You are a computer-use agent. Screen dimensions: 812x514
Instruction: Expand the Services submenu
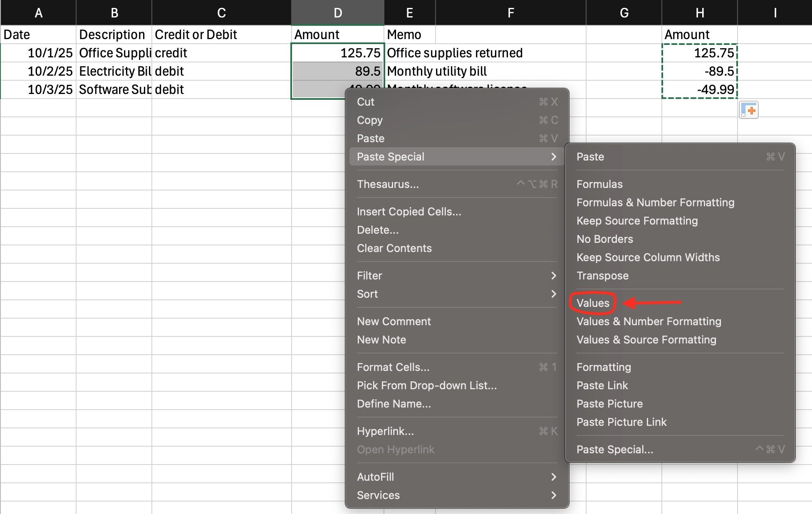457,495
